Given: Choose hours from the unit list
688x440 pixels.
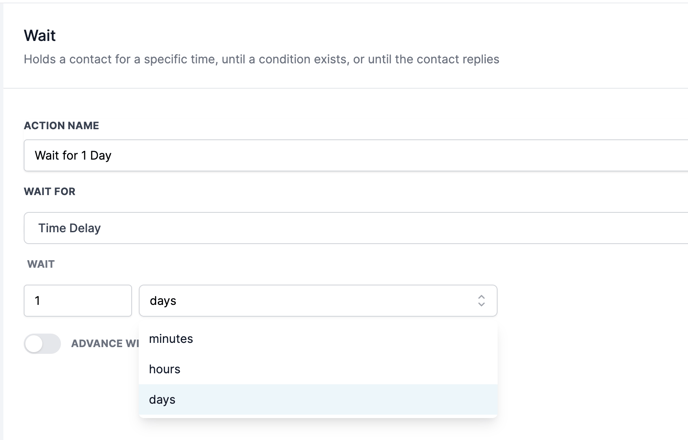Looking at the screenshot, I should point(165,369).
